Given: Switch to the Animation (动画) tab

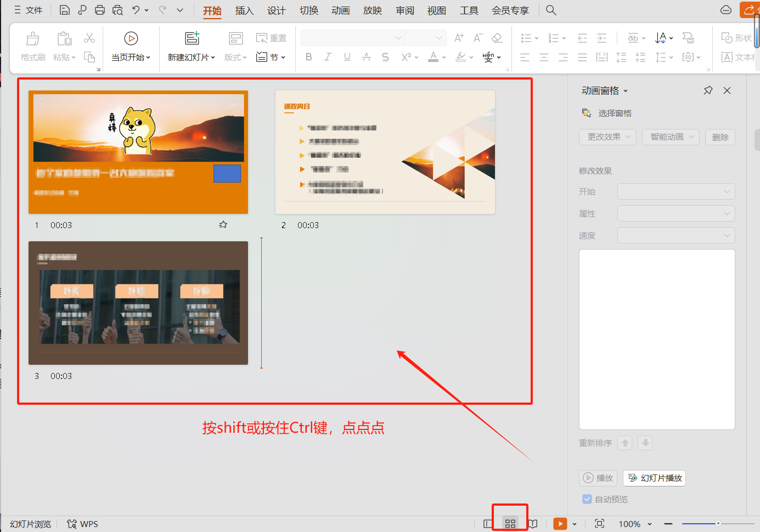Looking at the screenshot, I should click(x=341, y=10).
